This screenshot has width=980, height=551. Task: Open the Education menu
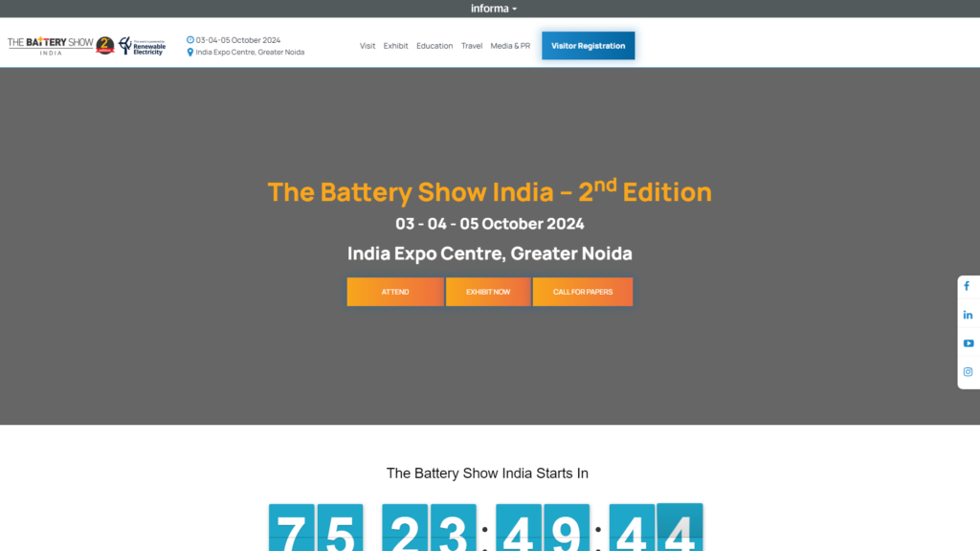pyautogui.click(x=434, y=46)
